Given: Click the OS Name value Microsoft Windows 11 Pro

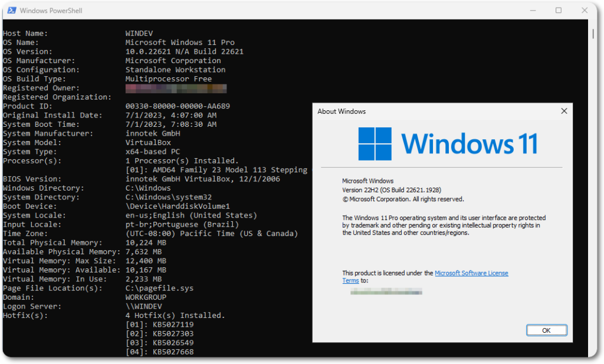Looking at the screenshot, I should (x=180, y=42).
